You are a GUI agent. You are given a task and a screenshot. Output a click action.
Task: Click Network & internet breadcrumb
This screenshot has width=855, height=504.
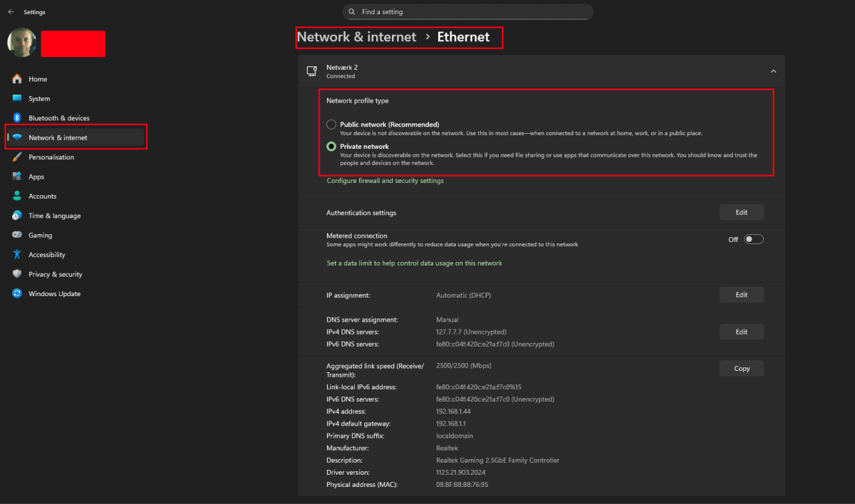click(x=356, y=37)
